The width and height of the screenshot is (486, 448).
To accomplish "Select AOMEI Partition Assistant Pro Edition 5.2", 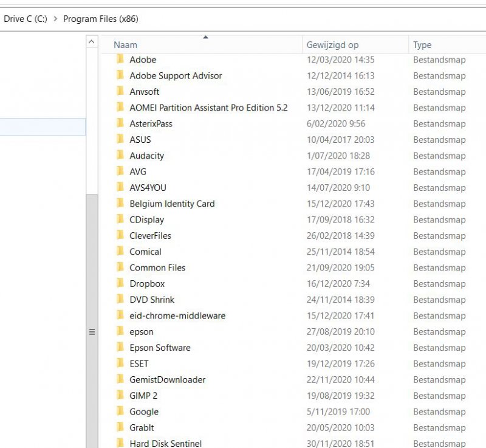I will [x=208, y=108].
